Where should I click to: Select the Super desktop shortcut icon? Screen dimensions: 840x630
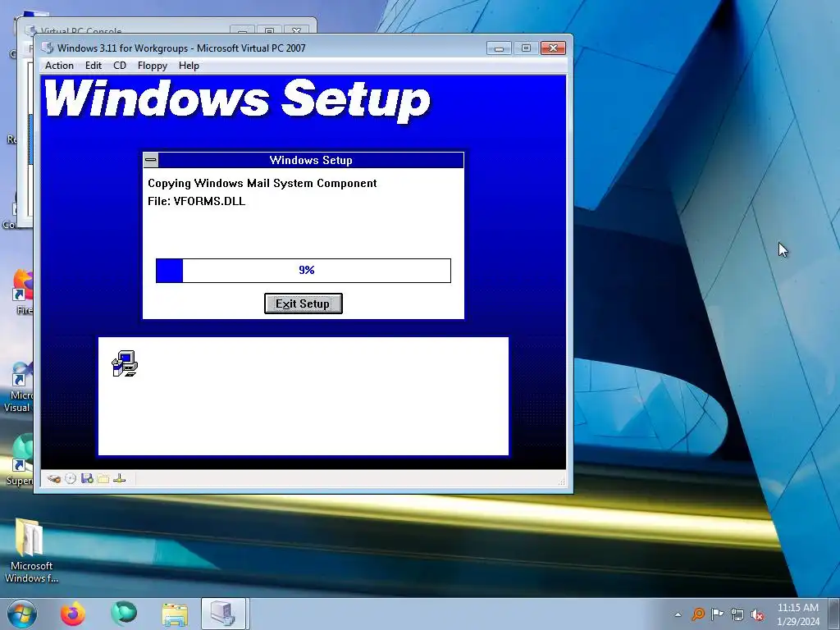pos(21,460)
